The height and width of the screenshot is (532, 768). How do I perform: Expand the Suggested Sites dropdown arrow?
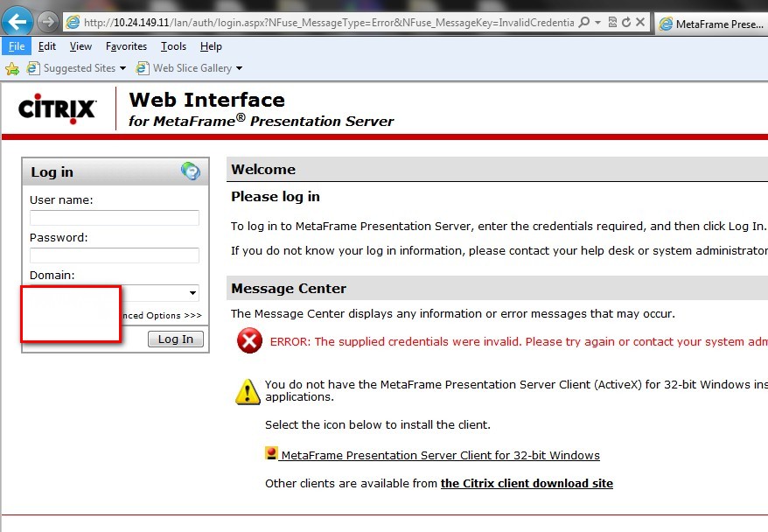pos(122,68)
